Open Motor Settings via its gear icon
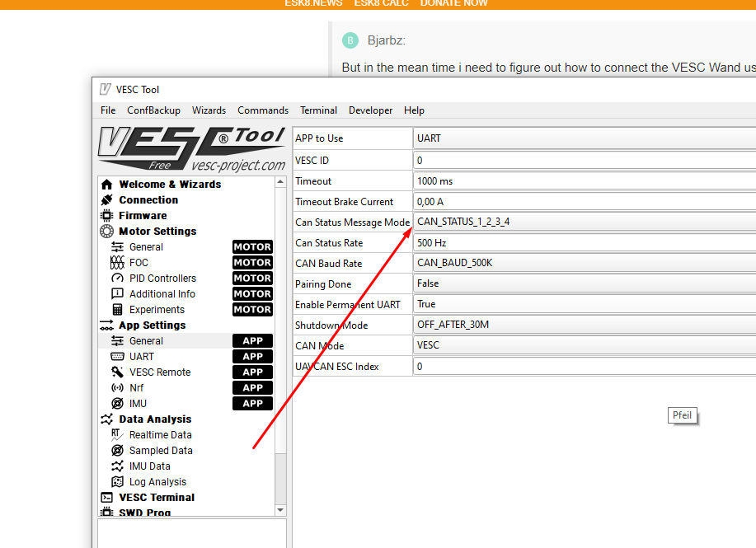The height and width of the screenshot is (548, 756). click(x=105, y=231)
